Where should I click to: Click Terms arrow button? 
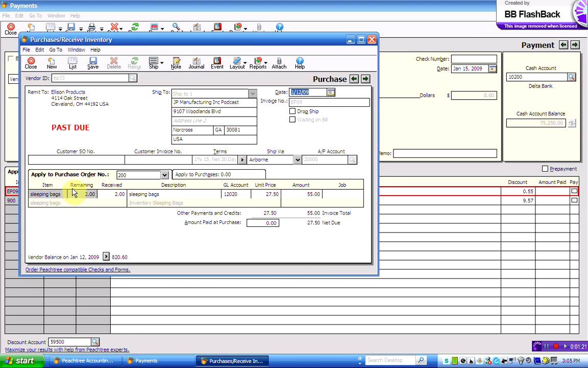pyautogui.click(x=242, y=159)
